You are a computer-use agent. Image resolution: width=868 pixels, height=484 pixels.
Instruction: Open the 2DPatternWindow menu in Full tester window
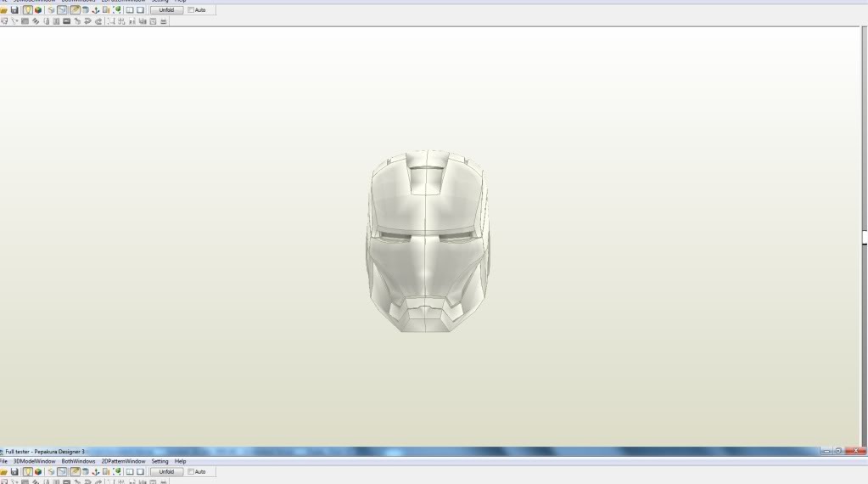click(x=123, y=461)
